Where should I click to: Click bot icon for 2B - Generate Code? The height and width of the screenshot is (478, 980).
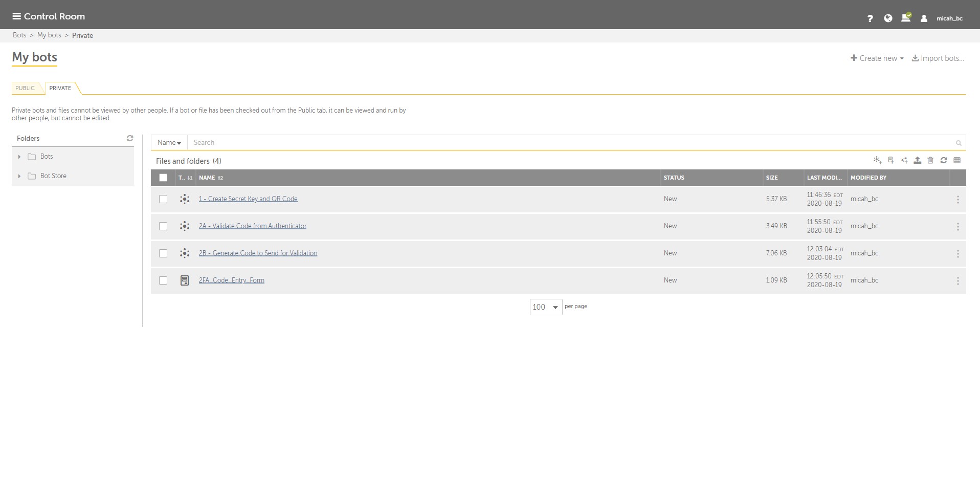point(185,253)
